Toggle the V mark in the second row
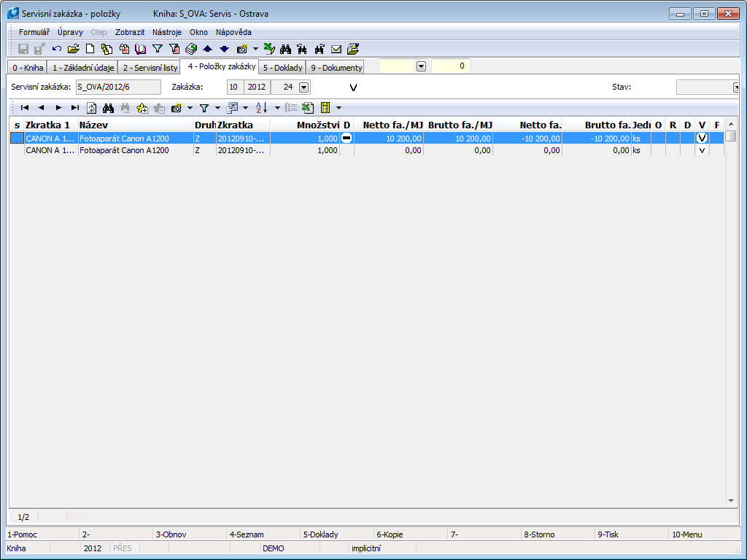This screenshot has width=747, height=560. [702, 150]
